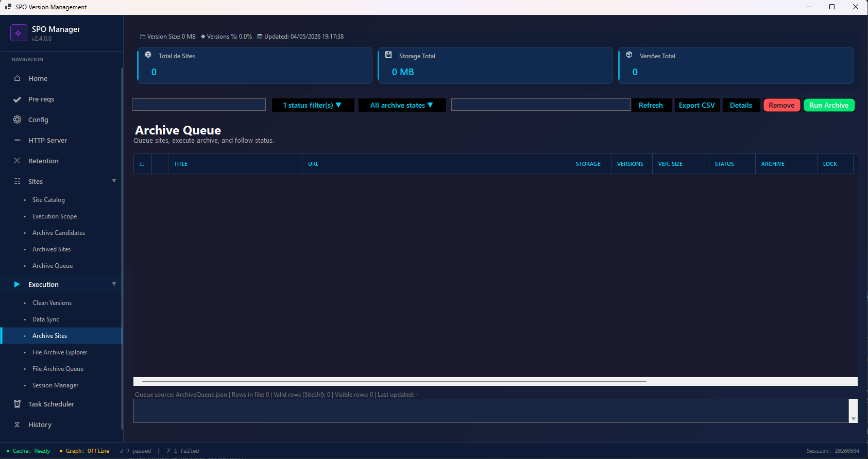Viewport: 868px width, 459px height.
Task: Click the HTTP Server dash icon
Action: 18,140
